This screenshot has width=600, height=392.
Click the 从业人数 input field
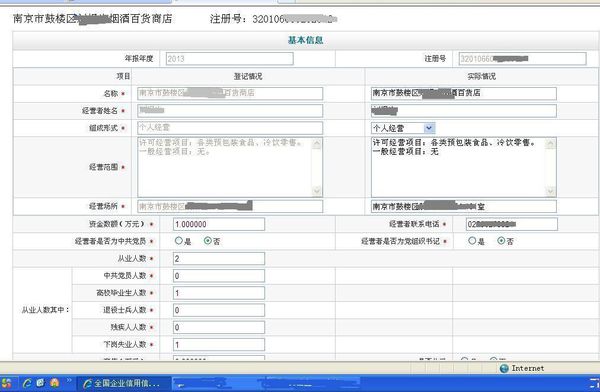point(219,258)
